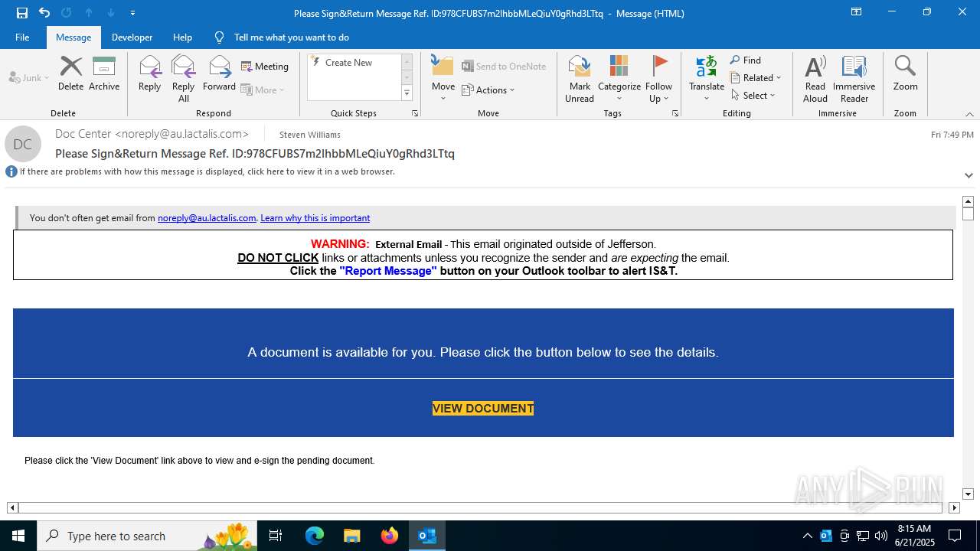
Task: Forward this email
Action: (220, 74)
